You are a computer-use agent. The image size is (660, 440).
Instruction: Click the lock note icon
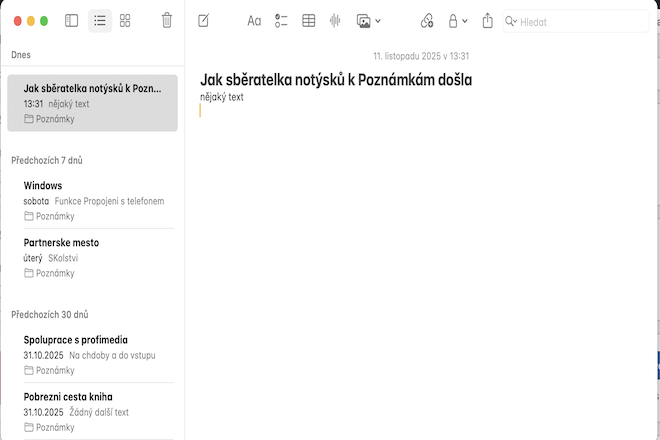[453, 21]
